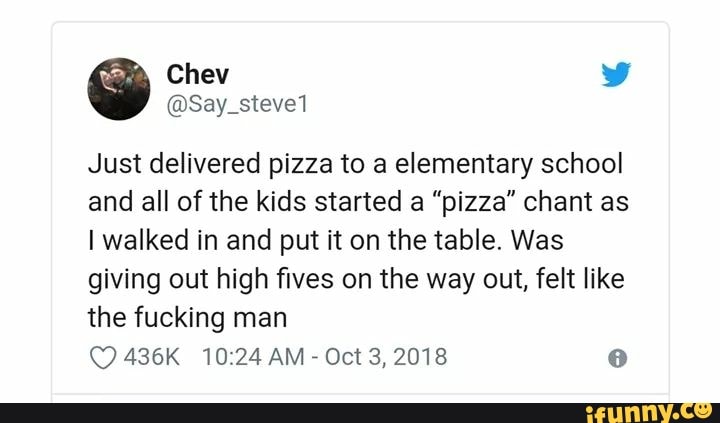Open Chev's profile picture
The width and height of the screenshot is (720, 423).
tap(120, 88)
